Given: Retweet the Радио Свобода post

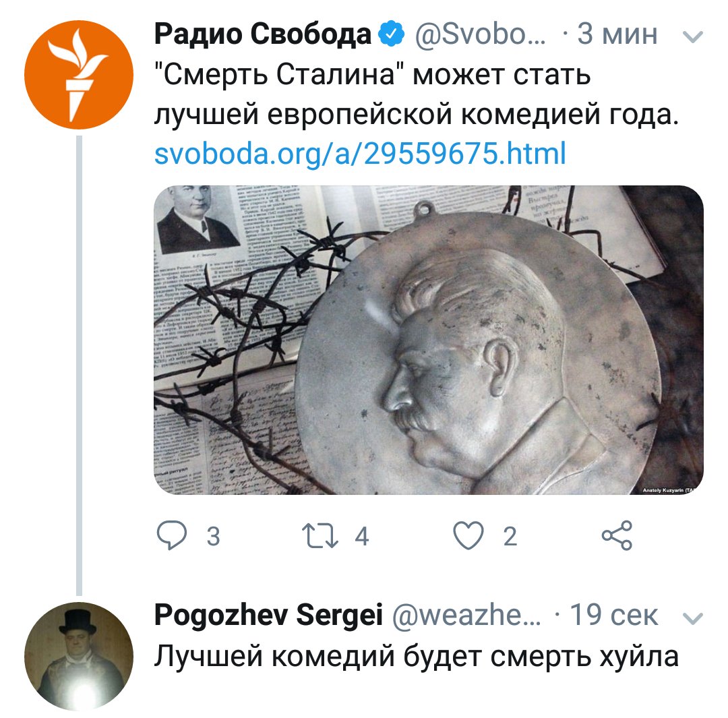Looking at the screenshot, I should [320, 535].
